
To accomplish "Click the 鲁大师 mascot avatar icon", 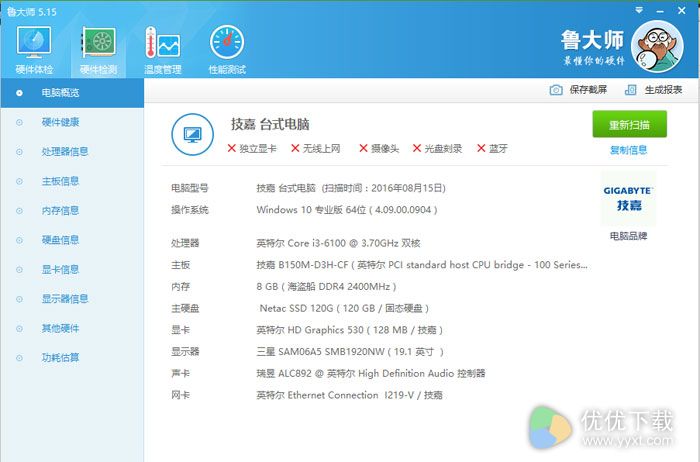I will (657, 46).
